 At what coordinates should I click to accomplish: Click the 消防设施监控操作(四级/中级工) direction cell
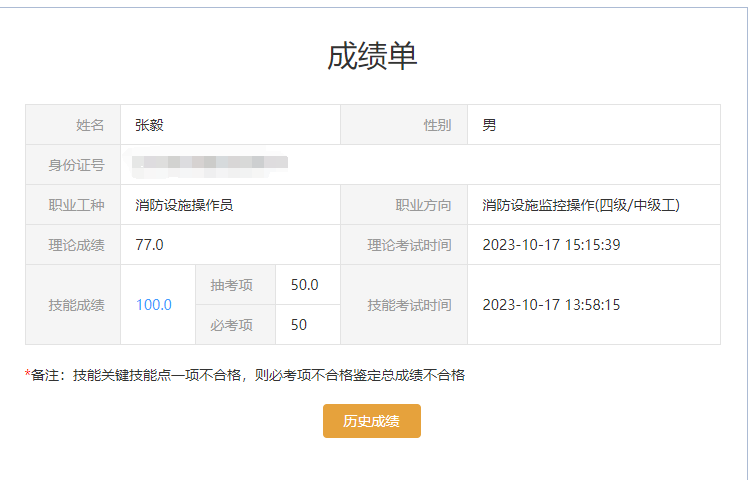click(x=594, y=205)
